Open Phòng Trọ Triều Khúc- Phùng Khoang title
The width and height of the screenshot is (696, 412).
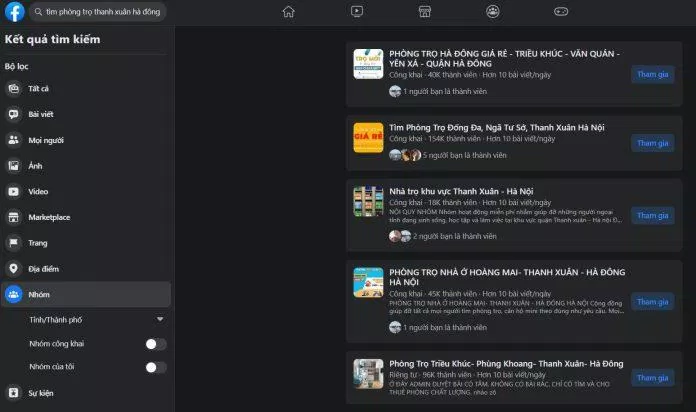[506, 364]
